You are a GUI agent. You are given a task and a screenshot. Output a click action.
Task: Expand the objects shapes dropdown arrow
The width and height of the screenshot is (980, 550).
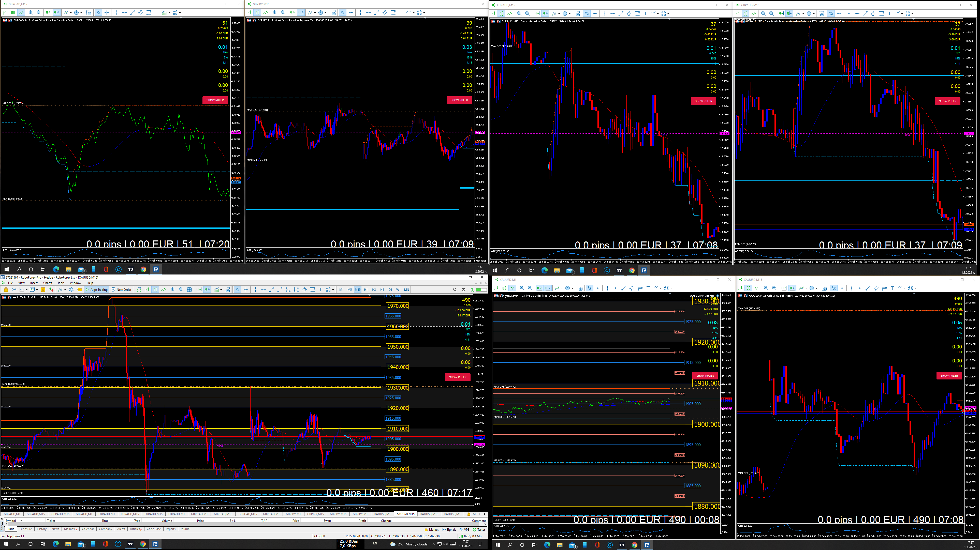pyautogui.click(x=333, y=290)
